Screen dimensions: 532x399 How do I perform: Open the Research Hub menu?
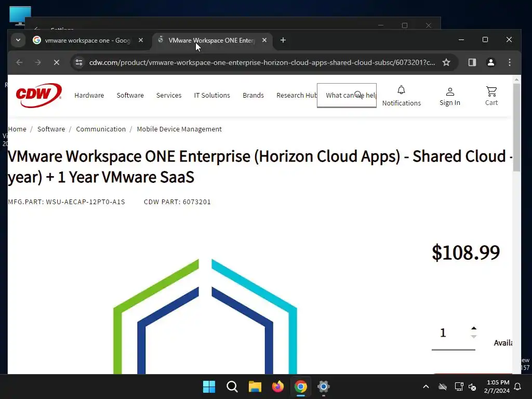pyautogui.click(x=297, y=96)
